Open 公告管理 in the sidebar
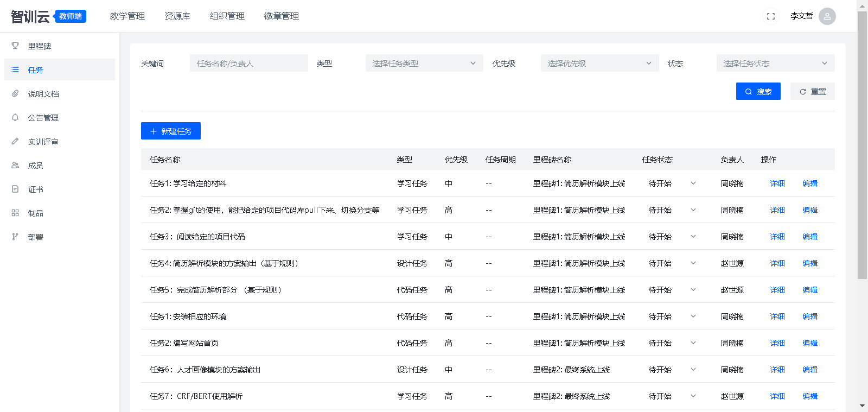 point(60,118)
